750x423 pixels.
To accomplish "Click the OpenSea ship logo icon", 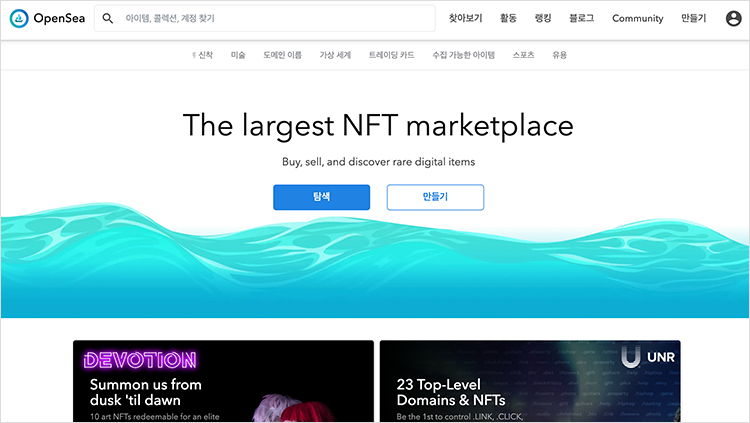I will pos(19,19).
